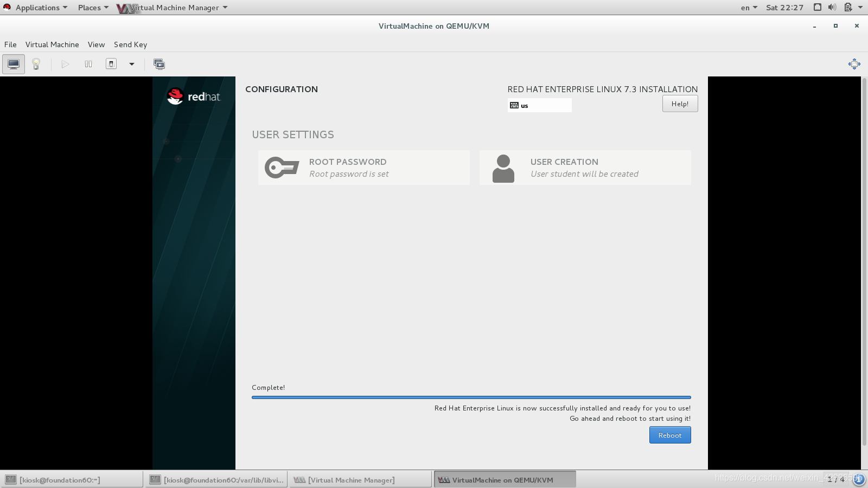Viewport: 868px width, 488px height.
Task: Open Virtual Machine Manager app menu
Action: [x=173, y=8]
